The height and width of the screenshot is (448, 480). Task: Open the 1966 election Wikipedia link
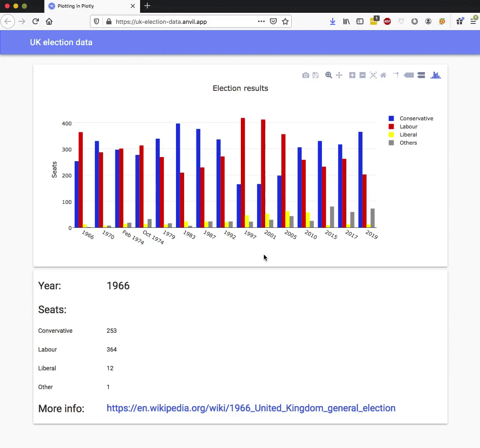(251, 408)
